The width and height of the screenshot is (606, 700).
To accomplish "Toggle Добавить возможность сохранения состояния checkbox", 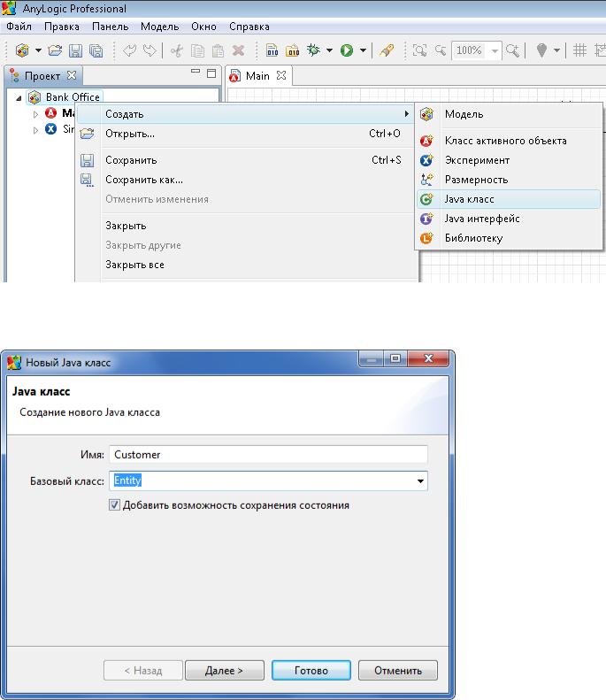I will tap(114, 505).
